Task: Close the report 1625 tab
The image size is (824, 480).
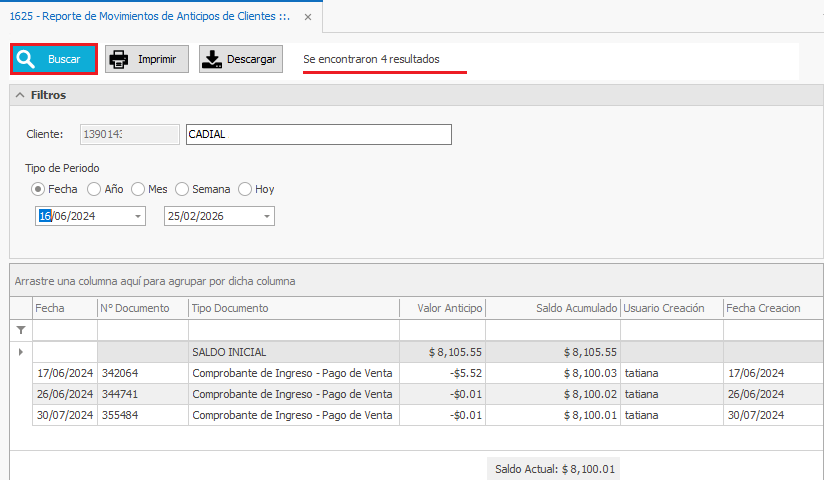Action: (x=308, y=17)
